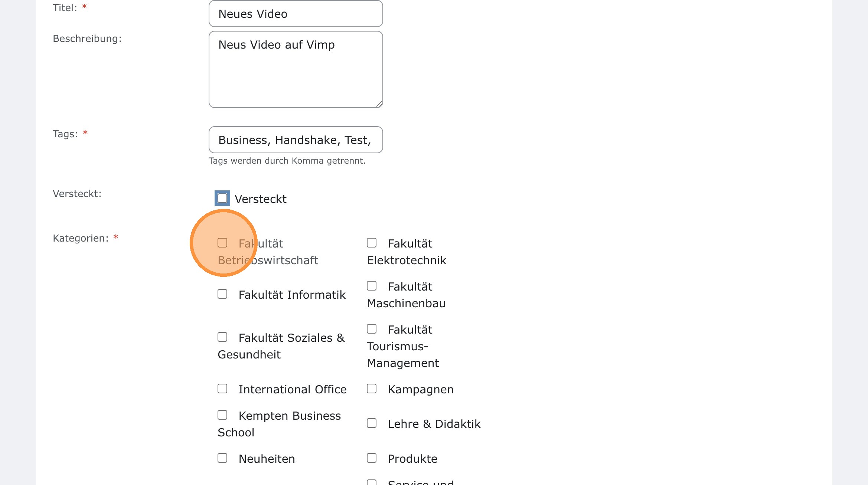This screenshot has width=868, height=485.
Task: Click the Tags input field
Action: coord(295,140)
